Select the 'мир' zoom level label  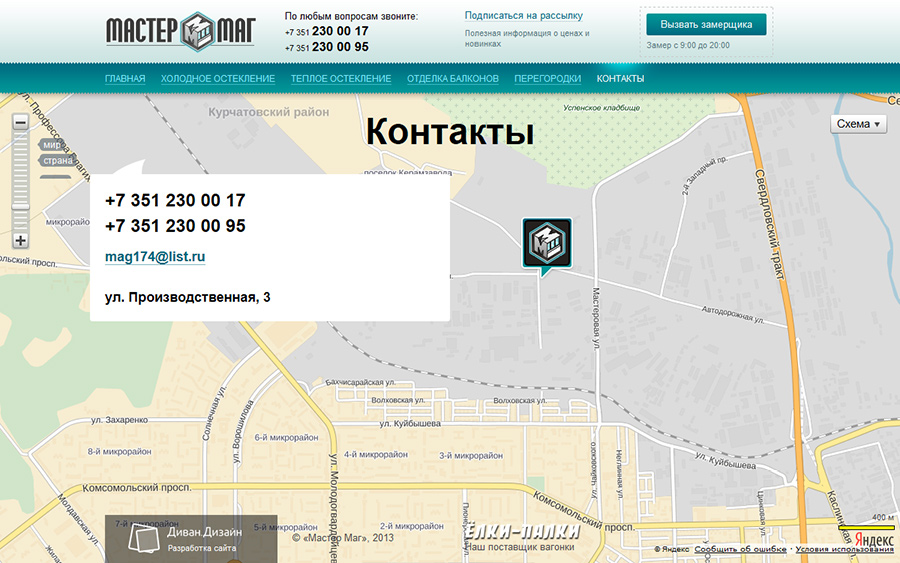pyautogui.click(x=51, y=145)
